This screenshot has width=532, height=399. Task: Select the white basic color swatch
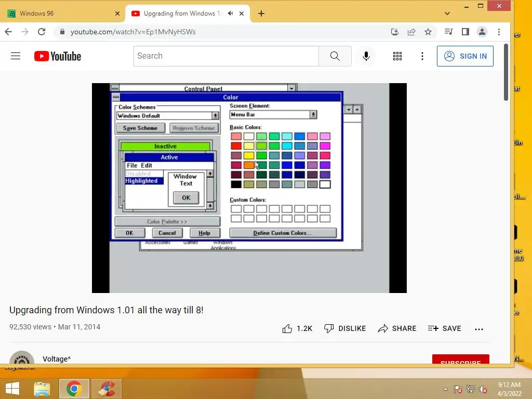(x=325, y=184)
